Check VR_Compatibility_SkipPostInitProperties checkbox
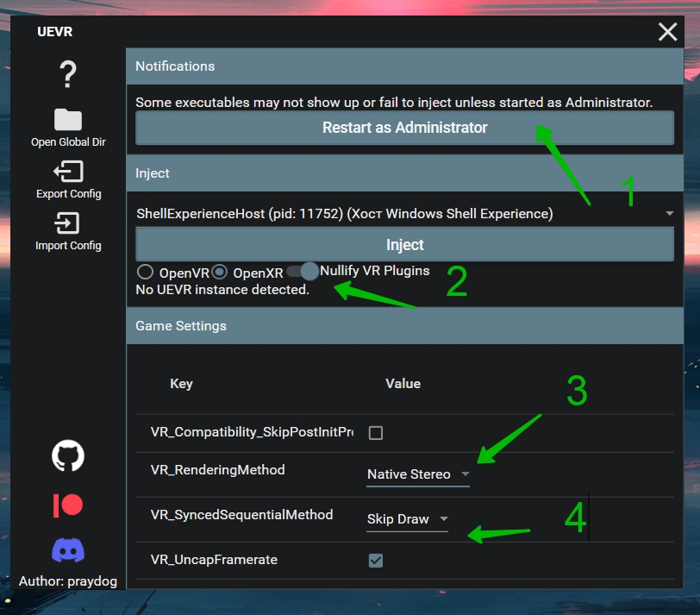The height and width of the screenshot is (615, 700). (376, 433)
